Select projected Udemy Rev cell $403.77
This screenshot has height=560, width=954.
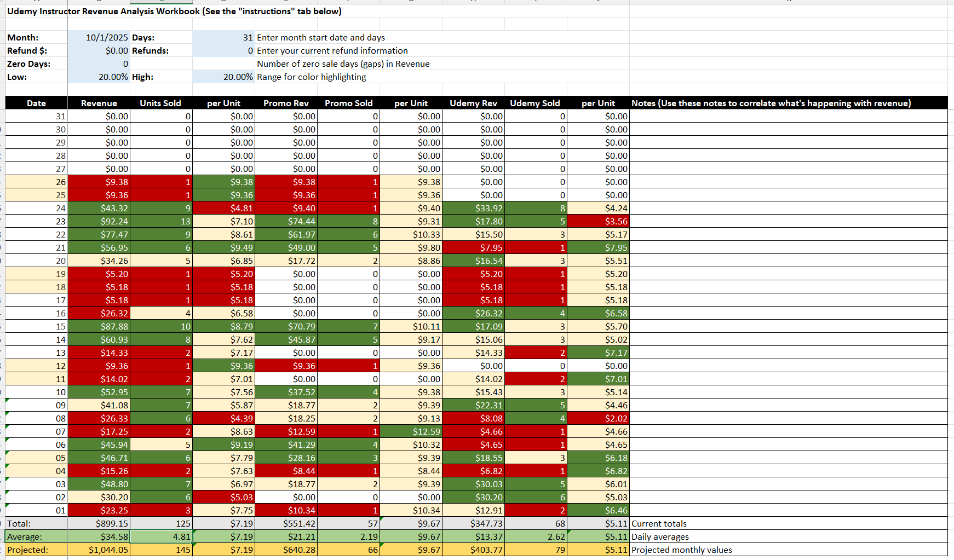pos(473,550)
